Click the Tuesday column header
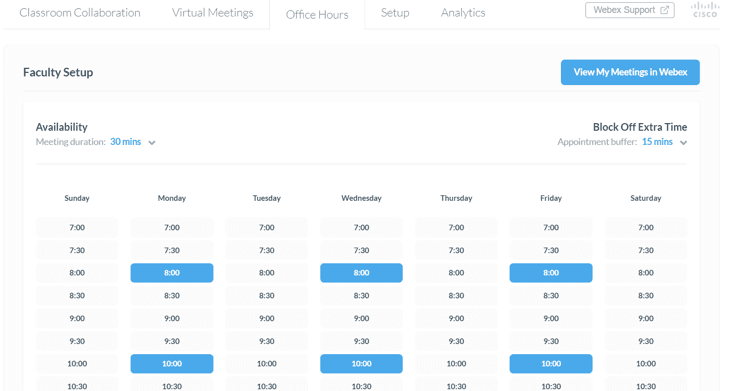750x391 pixels. [266, 198]
